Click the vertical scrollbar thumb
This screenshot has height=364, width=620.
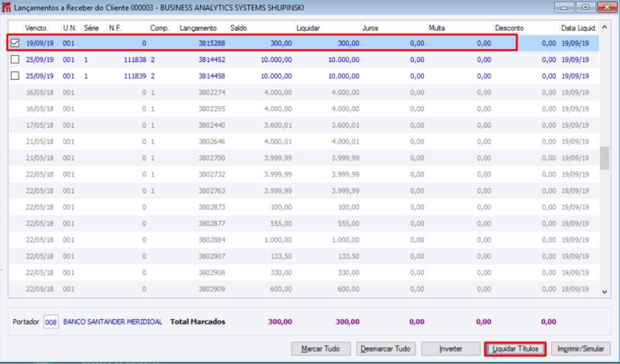(x=604, y=158)
